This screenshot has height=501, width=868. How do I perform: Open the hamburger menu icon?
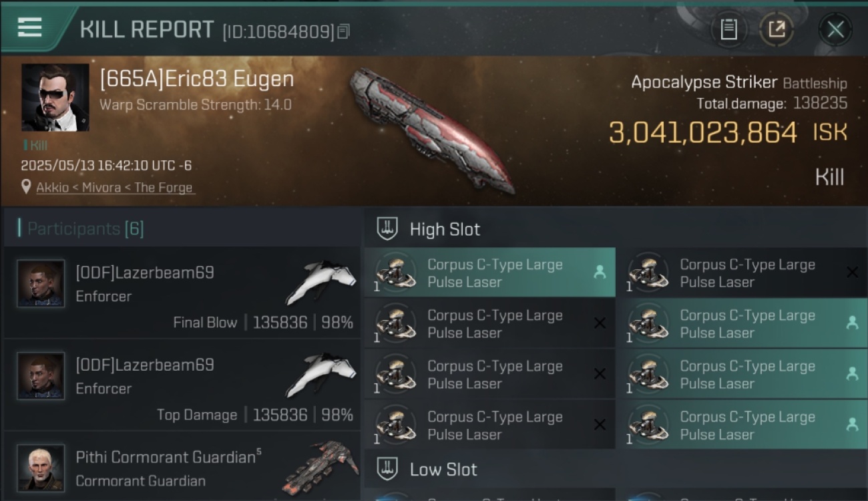coord(29,27)
